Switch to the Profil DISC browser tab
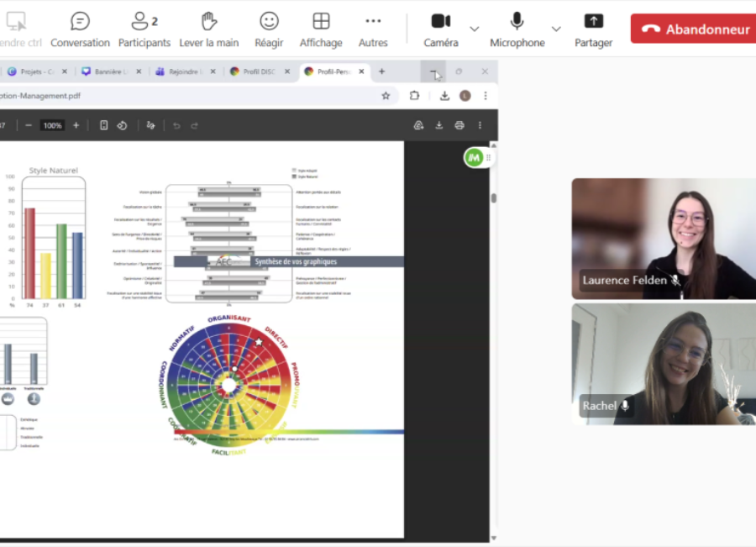This screenshot has height=547, width=756. click(x=257, y=72)
